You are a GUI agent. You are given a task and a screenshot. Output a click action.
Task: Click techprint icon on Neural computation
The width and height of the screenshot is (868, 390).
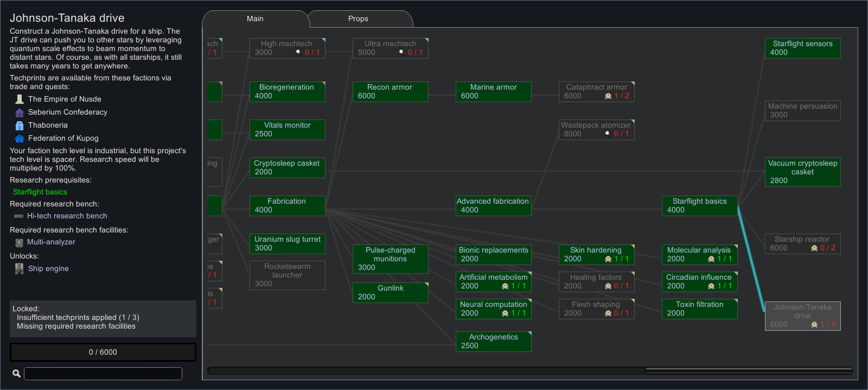tap(505, 313)
